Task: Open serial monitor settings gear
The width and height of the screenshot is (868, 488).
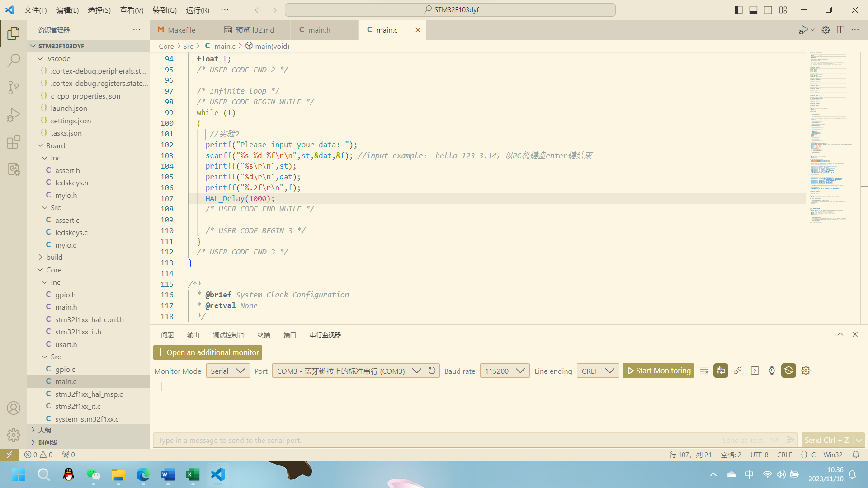Action: (806, 371)
